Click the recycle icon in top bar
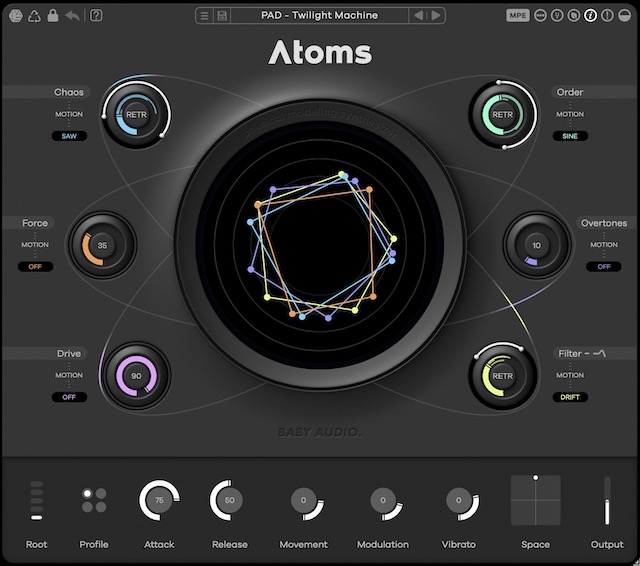 coord(34,16)
